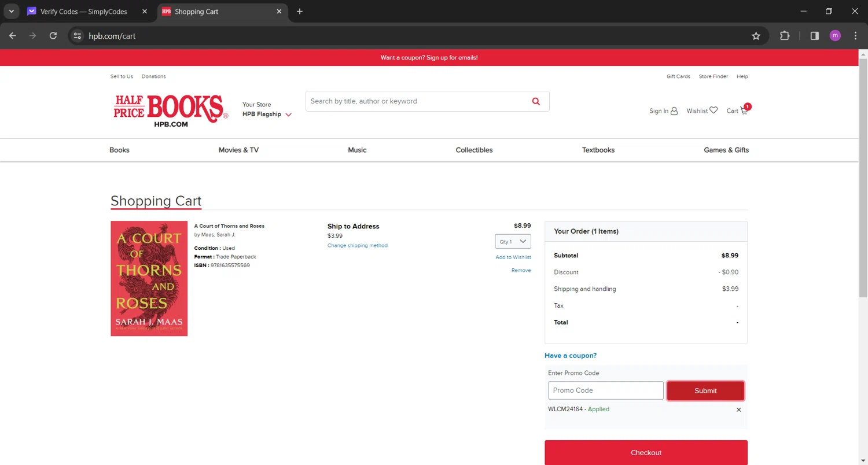Viewport: 868px width, 465px height.
Task: Open A Court of Thorns and Roses title
Action: pos(229,226)
